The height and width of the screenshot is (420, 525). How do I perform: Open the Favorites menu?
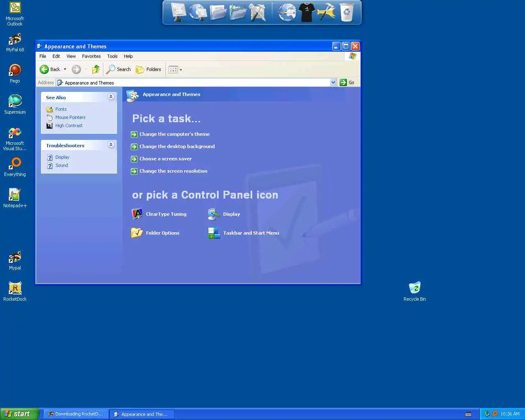pyautogui.click(x=91, y=56)
